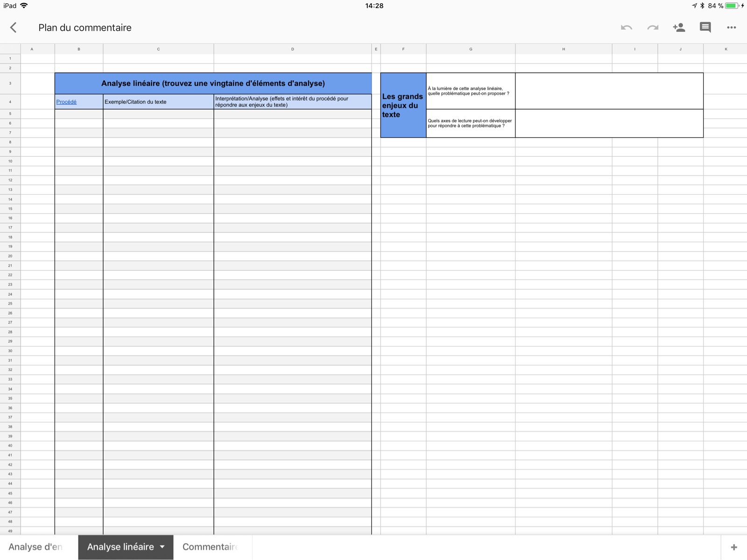Tap the Wi-Fi icon in status bar
This screenshot has height=560, width=747.
24,6
